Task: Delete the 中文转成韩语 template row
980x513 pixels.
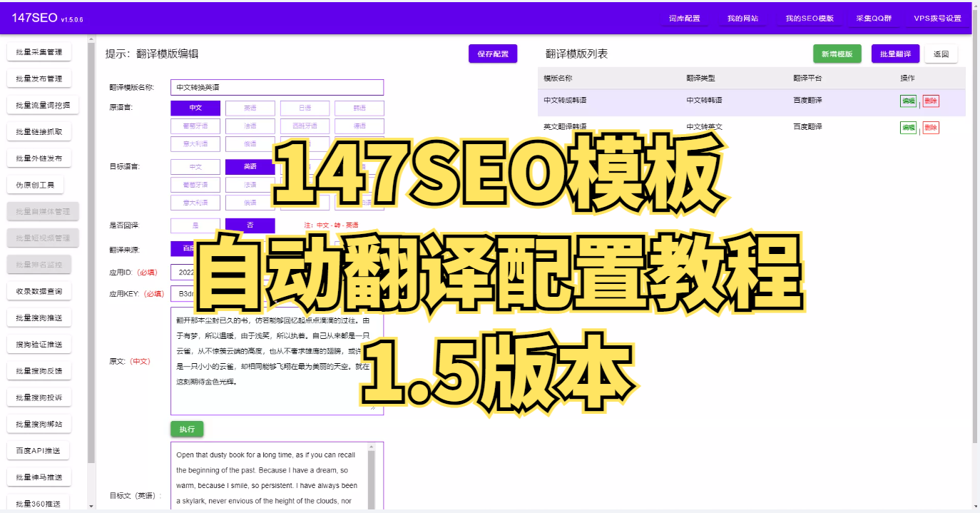Action: pyautogui.click(x=931, y=101)
